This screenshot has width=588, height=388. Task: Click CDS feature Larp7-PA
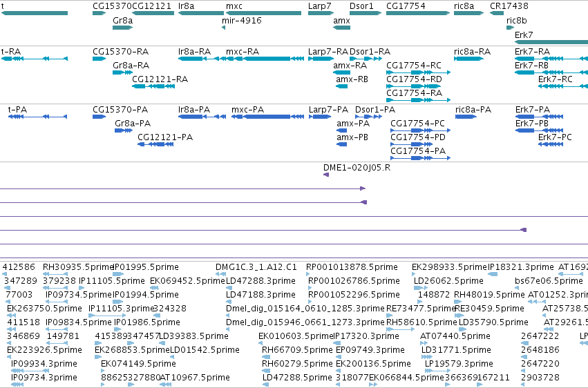click(x=320, y=117)
